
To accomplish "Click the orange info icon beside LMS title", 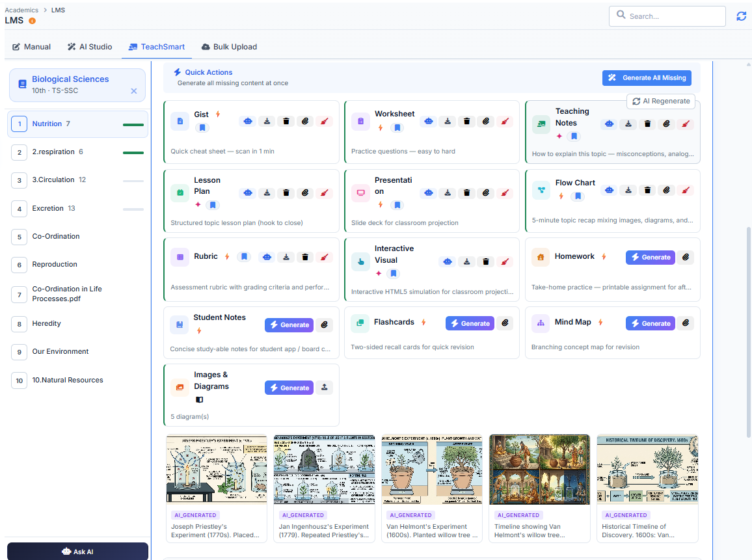I will [32, 21].
